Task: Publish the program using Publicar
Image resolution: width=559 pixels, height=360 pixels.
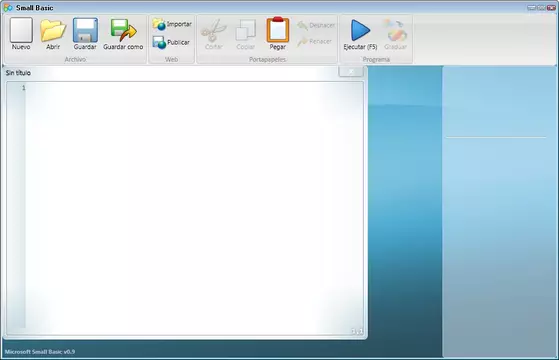Action: click(171, 42)
